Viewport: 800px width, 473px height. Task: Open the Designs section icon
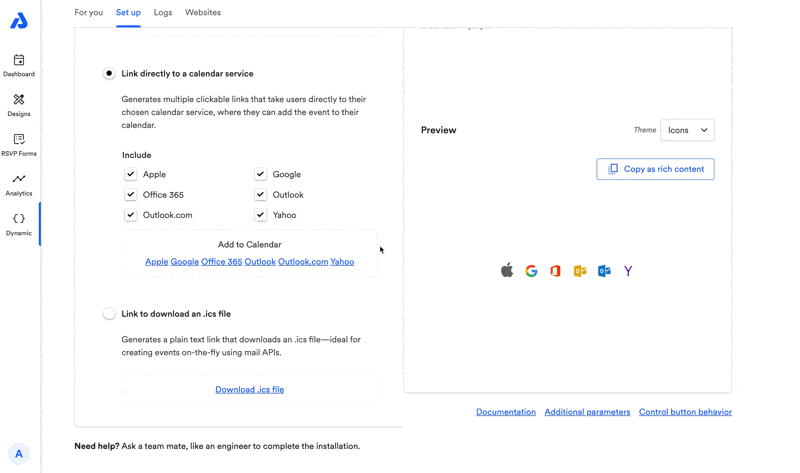pyautogui.click(x=19, y=99)
